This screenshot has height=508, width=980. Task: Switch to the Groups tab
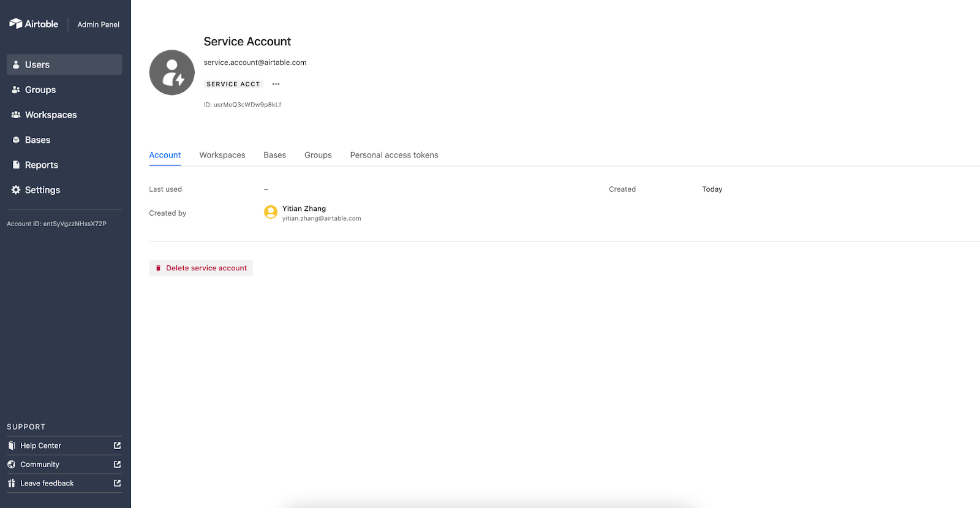318,155
